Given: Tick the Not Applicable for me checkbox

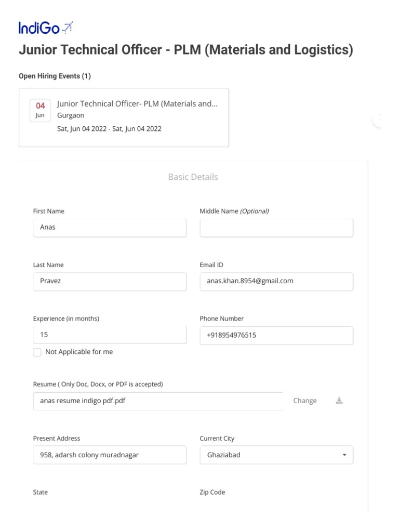Looking at the screenshot, I should [x=37, y=352].
